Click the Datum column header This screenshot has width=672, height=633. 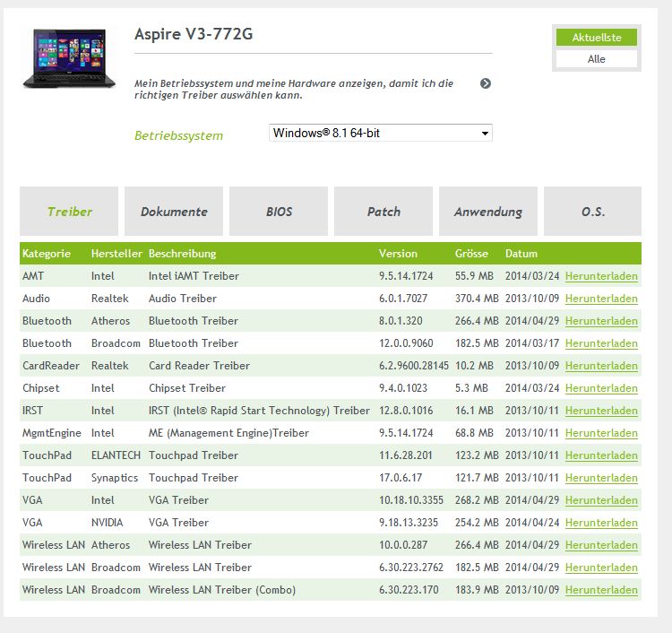pyautogui.click(x=521, y=254)
